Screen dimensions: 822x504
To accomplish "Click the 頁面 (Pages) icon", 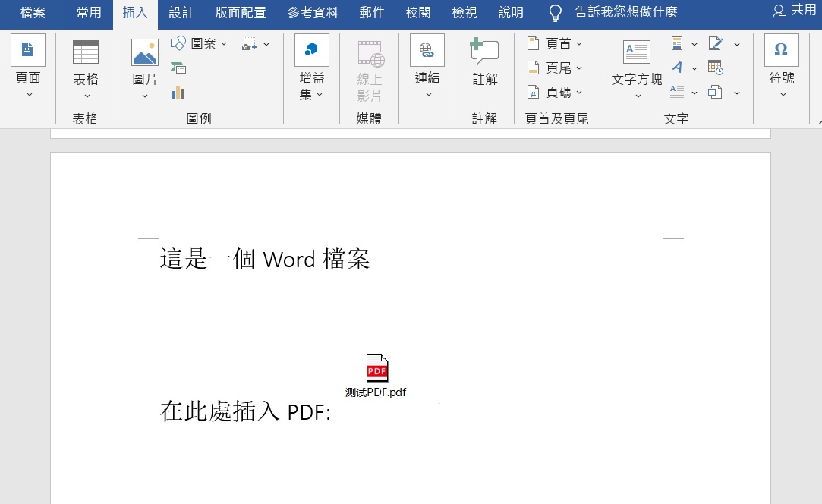I will click(x=28, y=50).
